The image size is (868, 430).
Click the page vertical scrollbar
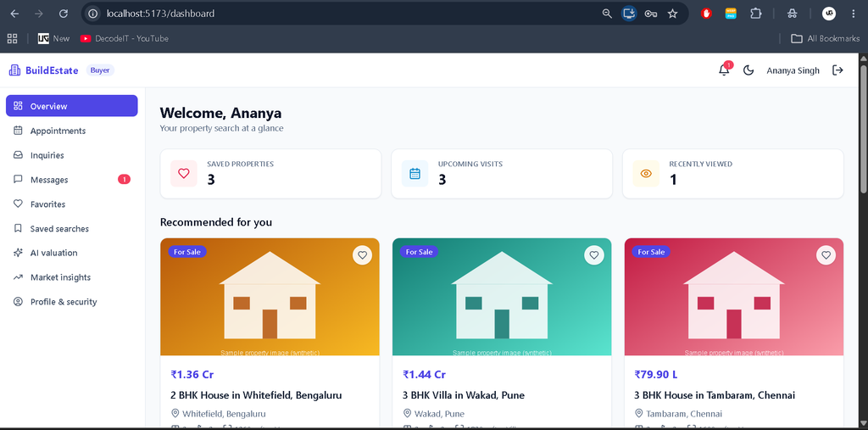[863, 129]
